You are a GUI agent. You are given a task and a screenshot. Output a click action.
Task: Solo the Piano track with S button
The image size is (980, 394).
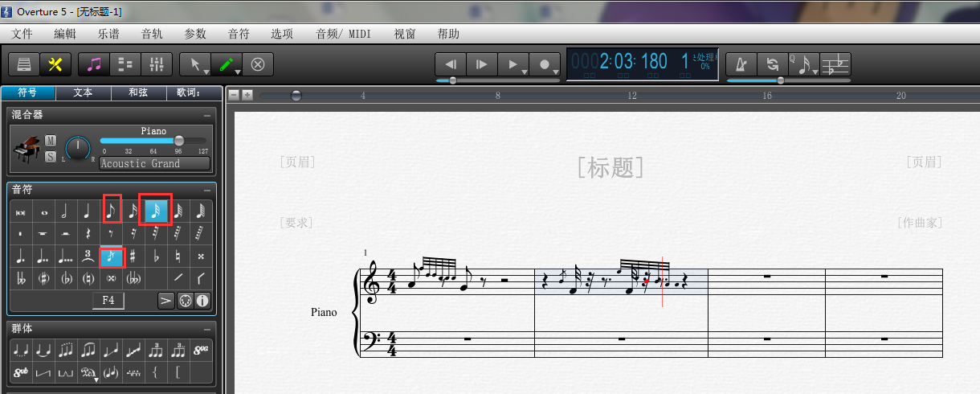tap(51, 157)
